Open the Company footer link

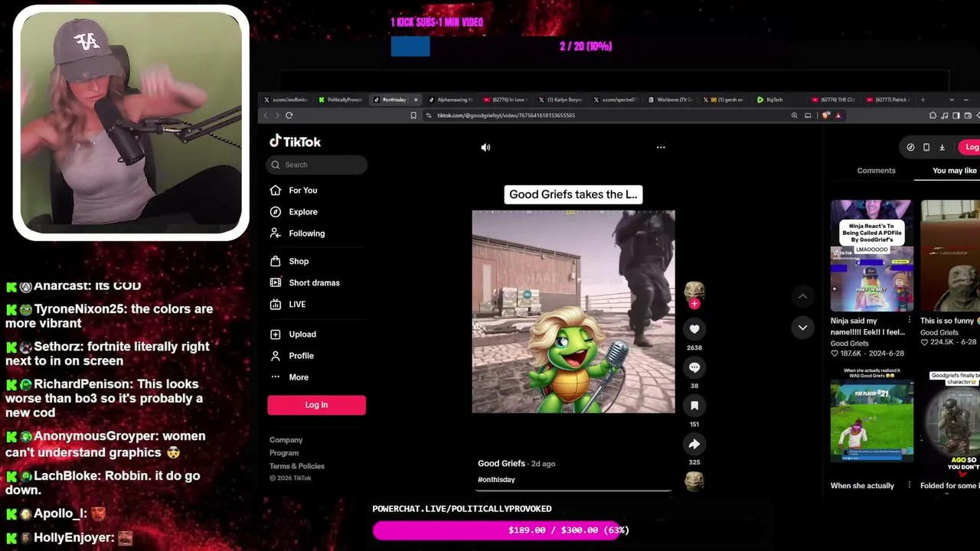286,440
